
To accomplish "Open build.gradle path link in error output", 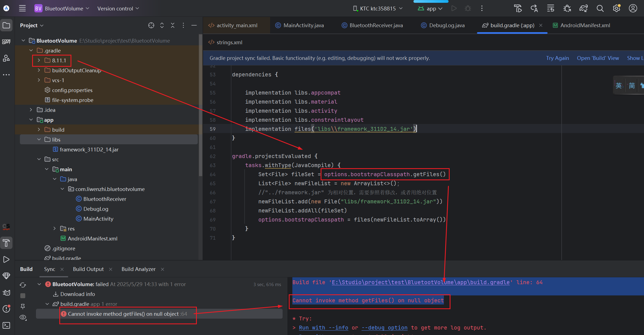I will (x=421, y=282).
